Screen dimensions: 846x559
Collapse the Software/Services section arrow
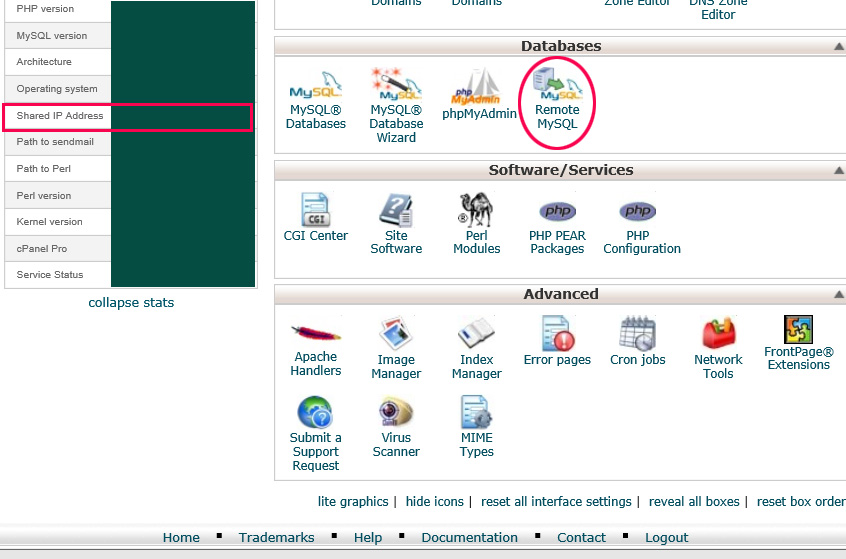click(x=838, y=171)
